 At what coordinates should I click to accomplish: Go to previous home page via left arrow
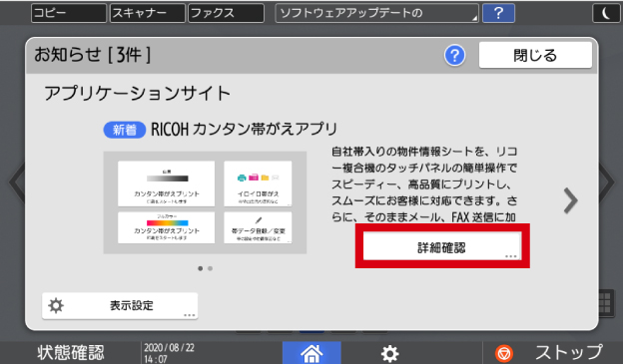(x=17, y=182)
